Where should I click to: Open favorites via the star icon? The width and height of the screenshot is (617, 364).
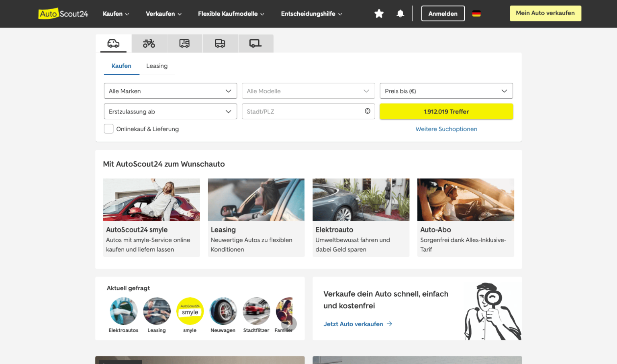(379, 13)
